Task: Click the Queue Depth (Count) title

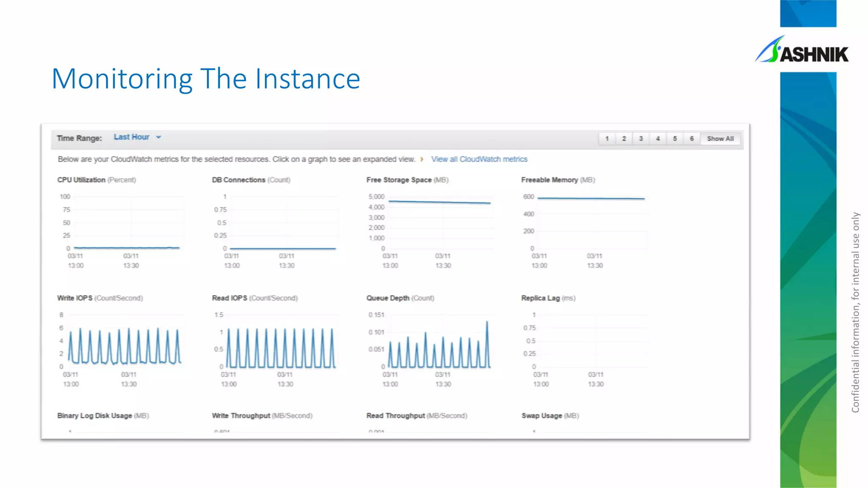Action: click(x=400, y=298)
